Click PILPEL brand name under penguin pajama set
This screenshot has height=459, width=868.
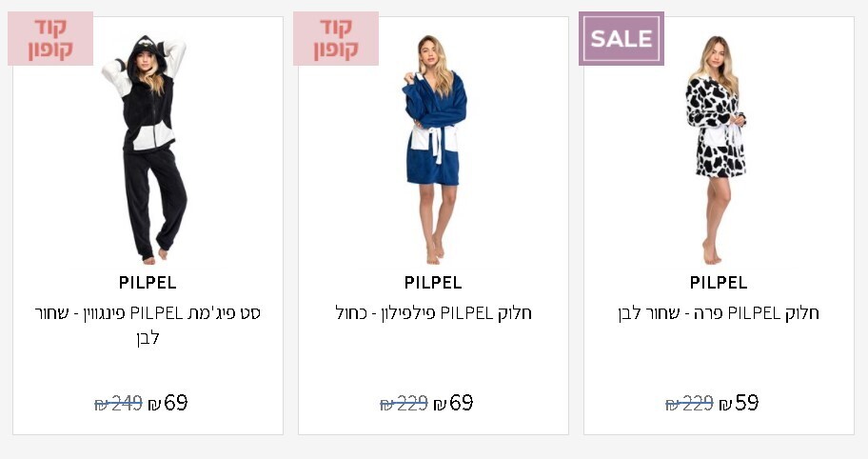[148, 283]
